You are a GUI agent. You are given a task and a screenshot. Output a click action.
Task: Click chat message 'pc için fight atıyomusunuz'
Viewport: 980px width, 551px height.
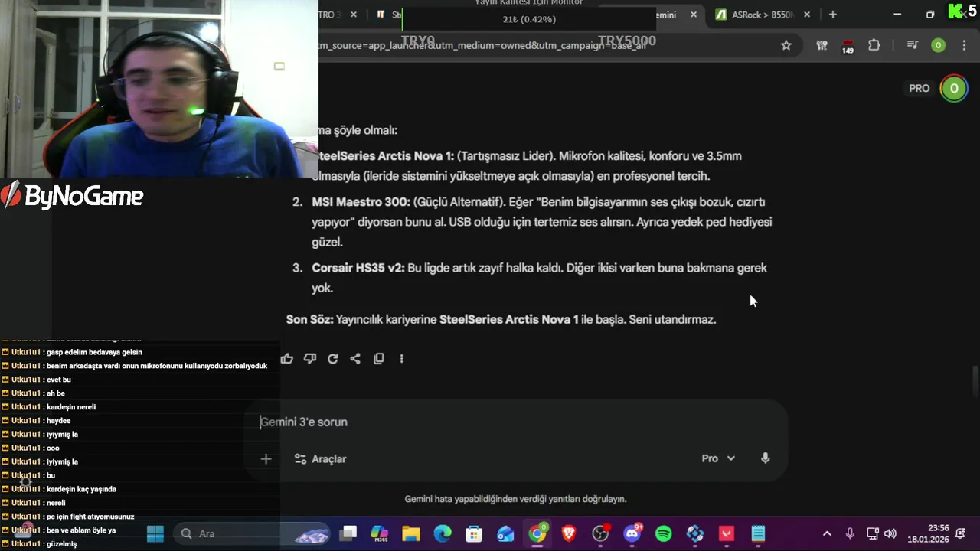[90, 517]
